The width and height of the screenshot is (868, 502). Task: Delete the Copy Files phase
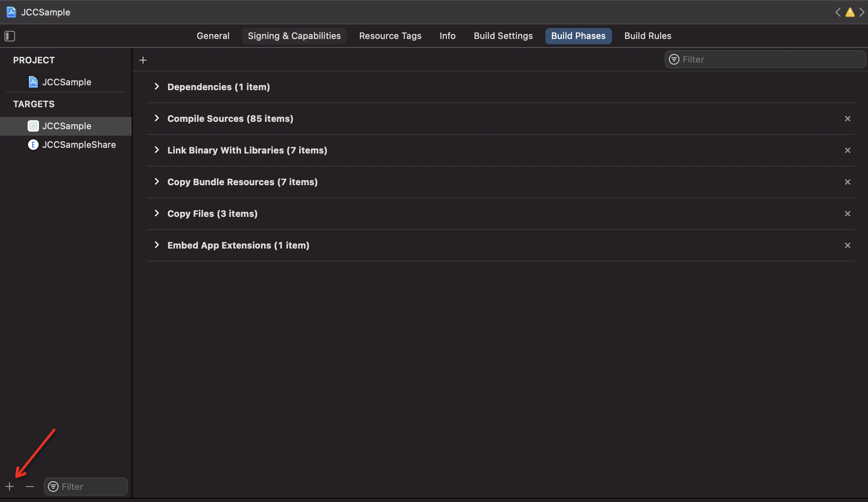(848, 214)
